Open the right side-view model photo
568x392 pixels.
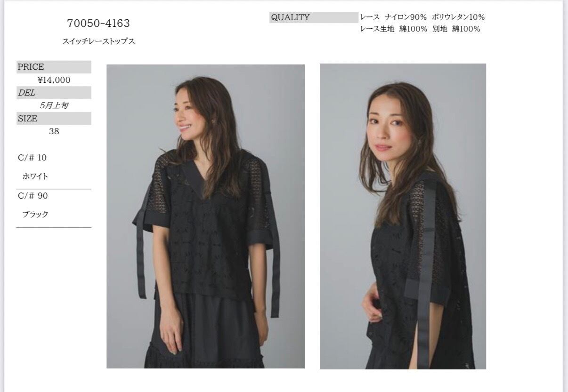(403, 216)
